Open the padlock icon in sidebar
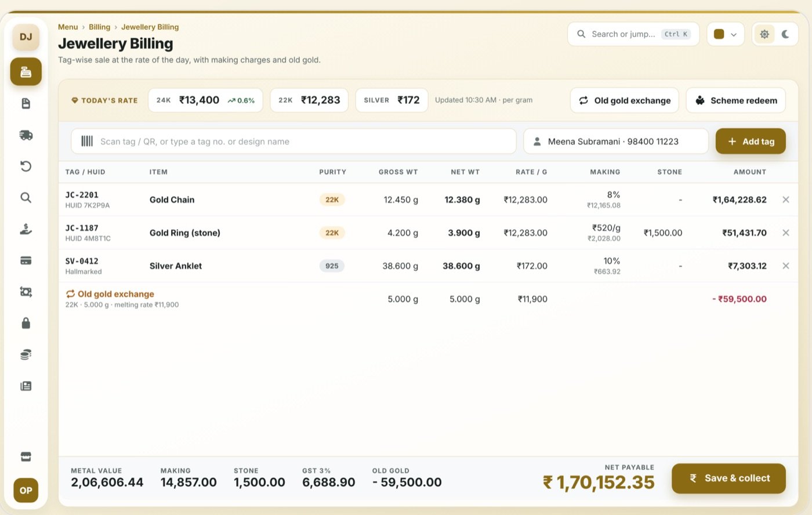The image size is (812, 515). tap(26, 323)
